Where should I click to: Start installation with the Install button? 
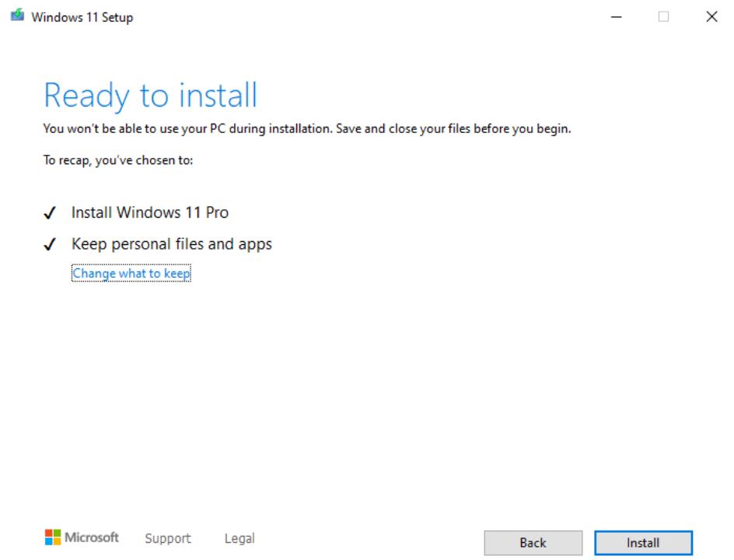(643, 543)
